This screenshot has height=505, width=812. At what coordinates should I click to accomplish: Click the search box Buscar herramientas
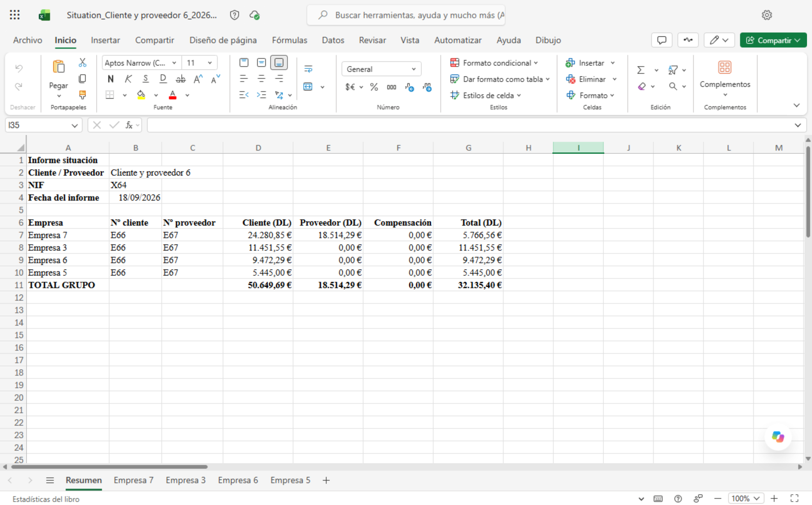point(406,15)
